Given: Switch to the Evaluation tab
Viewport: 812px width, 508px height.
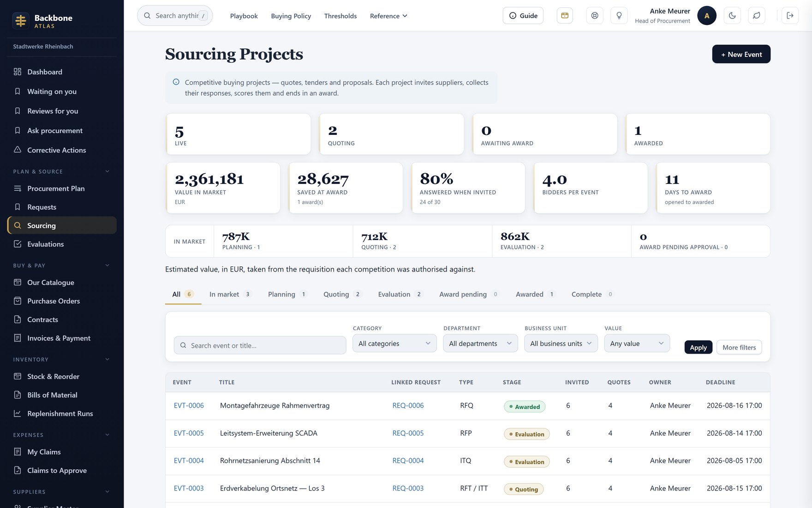Looking at the screenshot, I should click(400, 294).
